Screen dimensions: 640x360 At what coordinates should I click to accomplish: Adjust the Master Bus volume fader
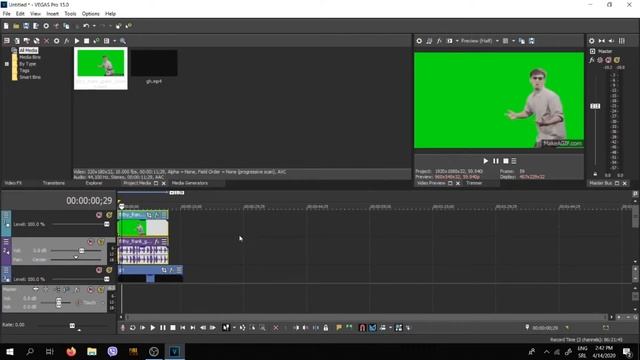(x=595, y=106)
